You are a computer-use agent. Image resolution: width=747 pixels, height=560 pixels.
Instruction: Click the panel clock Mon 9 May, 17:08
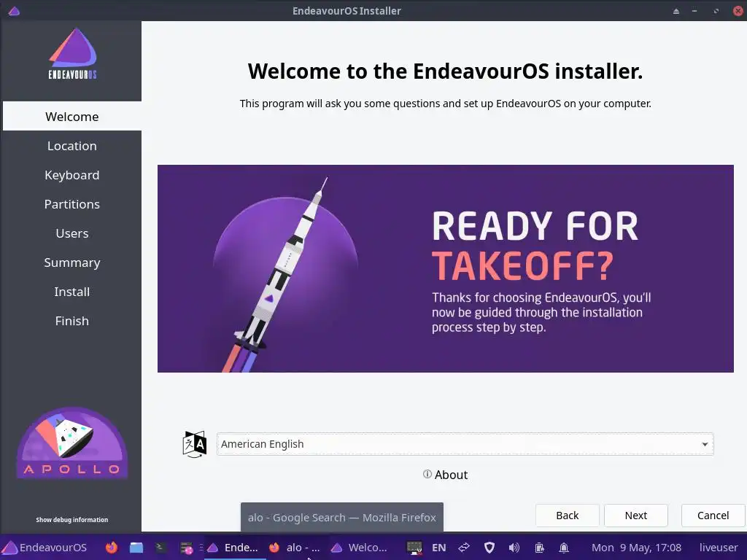636,548
